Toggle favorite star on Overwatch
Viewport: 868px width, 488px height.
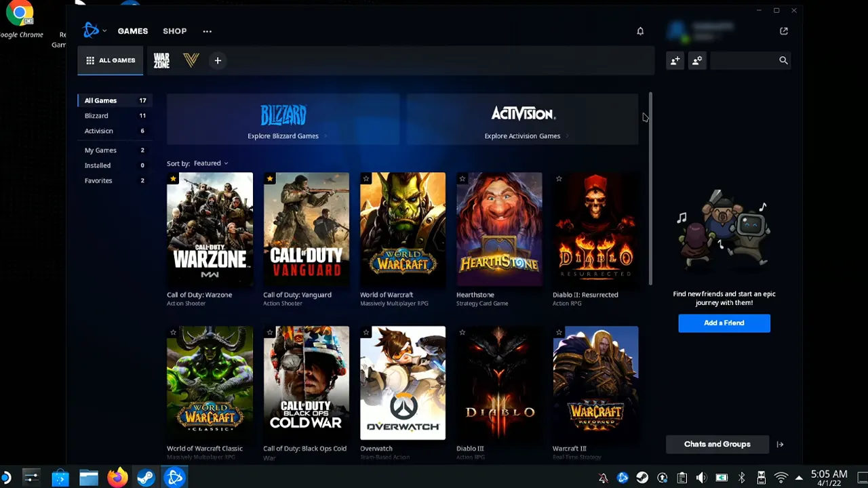[366, 333]
